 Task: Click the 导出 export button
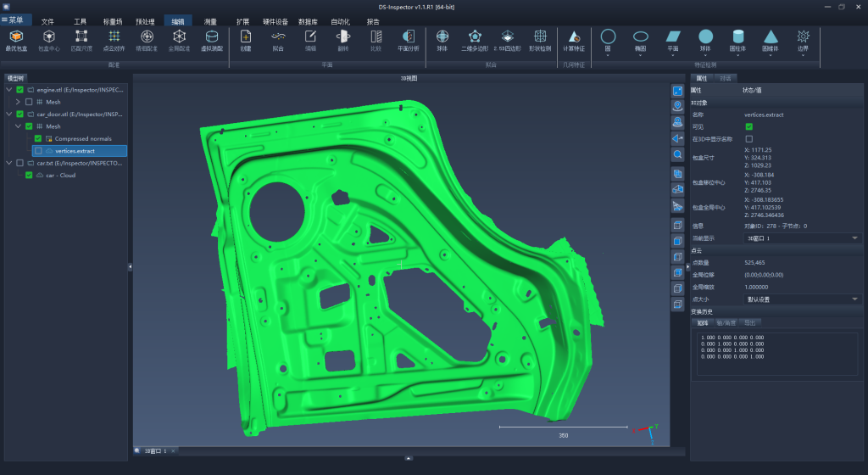click(749, 323)
